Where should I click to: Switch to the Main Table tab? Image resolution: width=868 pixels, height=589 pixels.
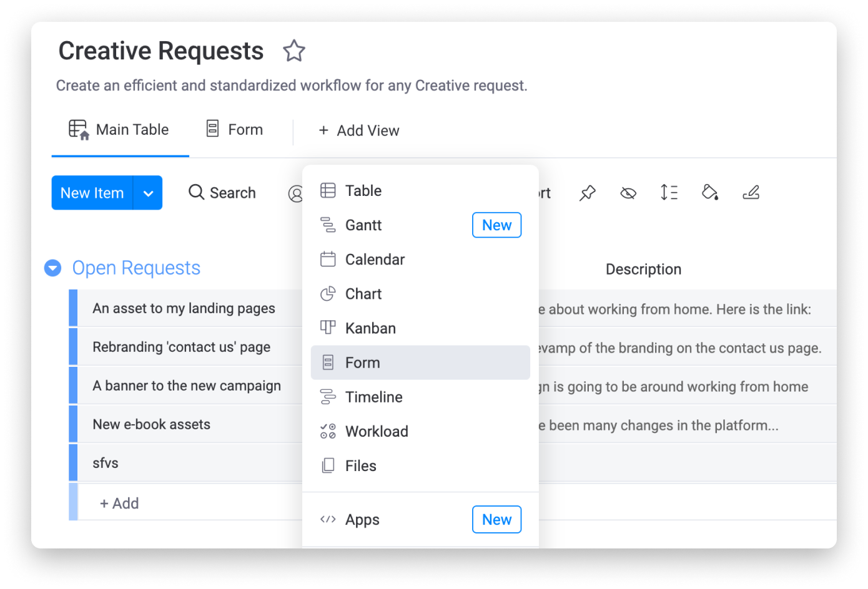(119, 130)
